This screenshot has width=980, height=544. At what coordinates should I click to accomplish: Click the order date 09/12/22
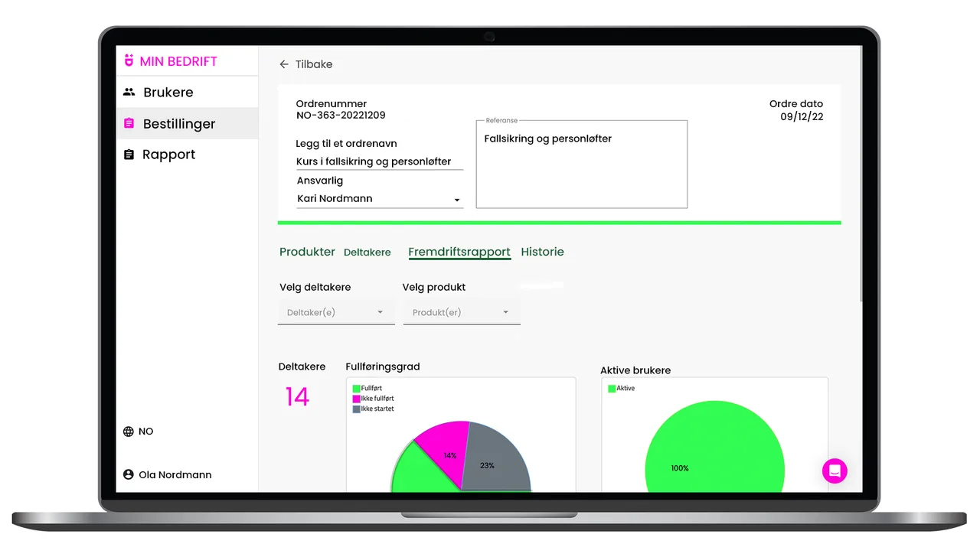pos(802,117)
